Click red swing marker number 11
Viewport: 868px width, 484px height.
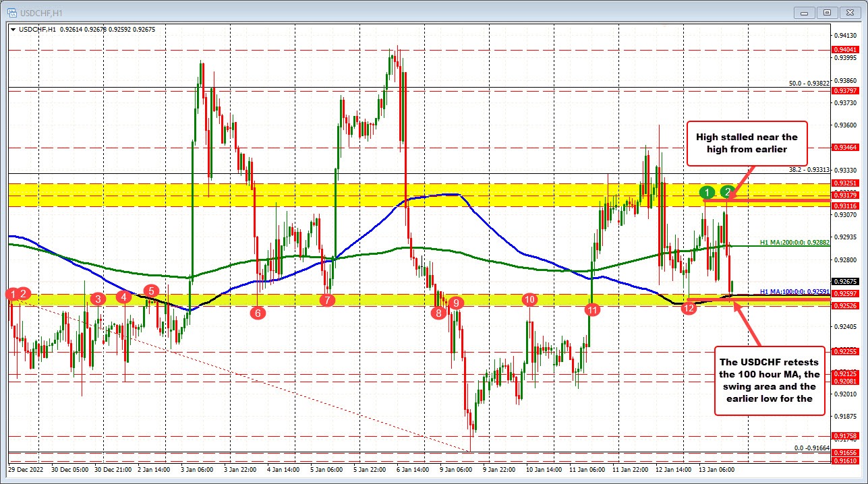point(593,310)
